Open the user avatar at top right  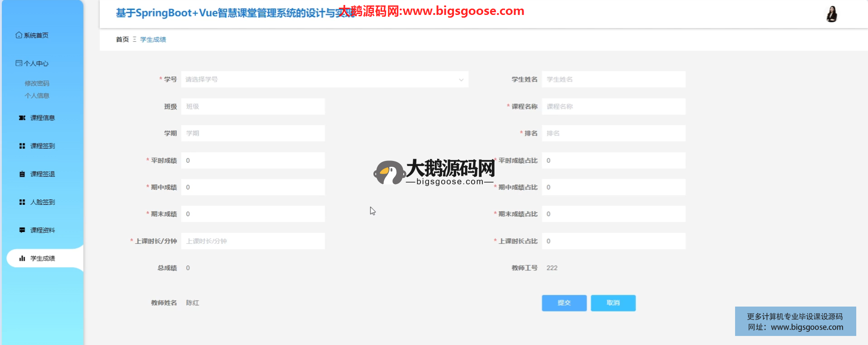(831, 14)
